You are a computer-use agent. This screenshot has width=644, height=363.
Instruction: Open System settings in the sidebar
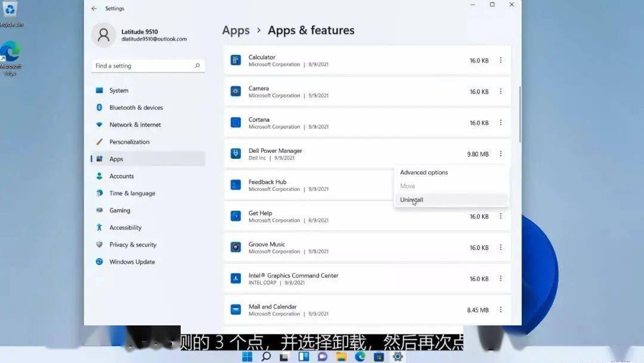click(148, 90)
